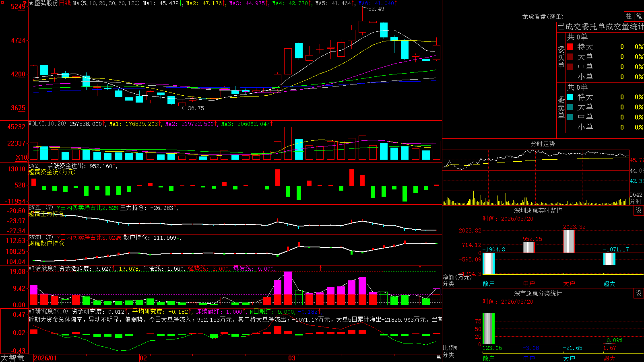This screenshot has width=644, height=362.
Task: Click the 52.49 high price annotation
Action: (376, 9)
